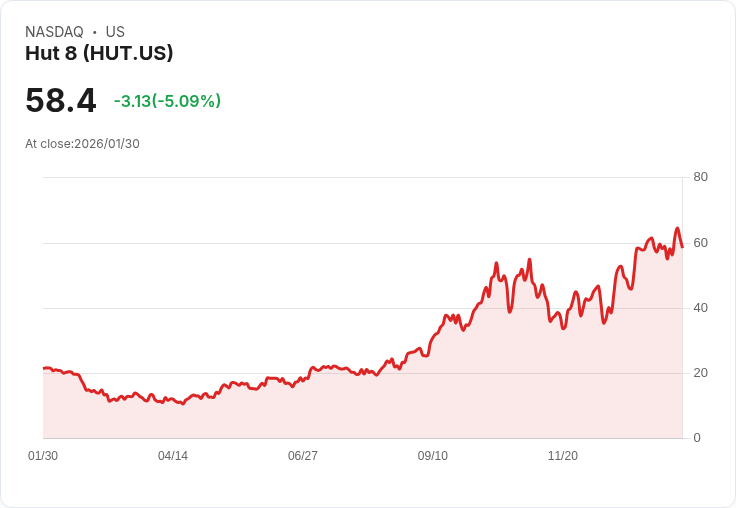Viewport: 736px width, 508px height.
Task: Click the leftmost start of the price line
Action: coord(44,368)
